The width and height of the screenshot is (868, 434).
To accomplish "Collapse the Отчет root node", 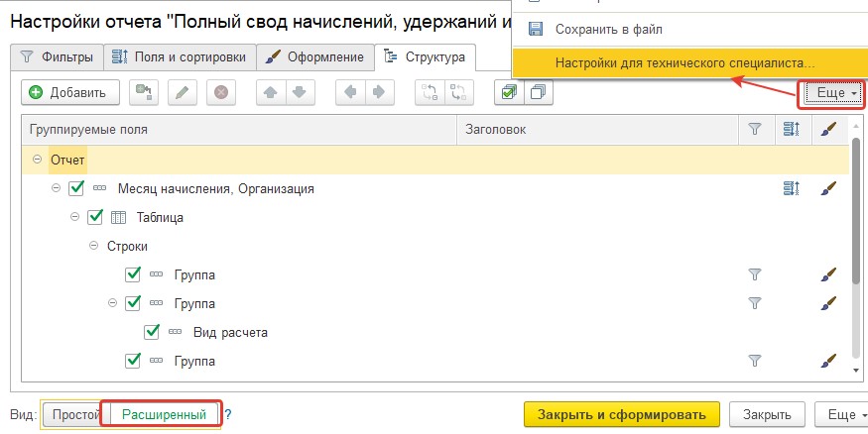I will (37, 160).
